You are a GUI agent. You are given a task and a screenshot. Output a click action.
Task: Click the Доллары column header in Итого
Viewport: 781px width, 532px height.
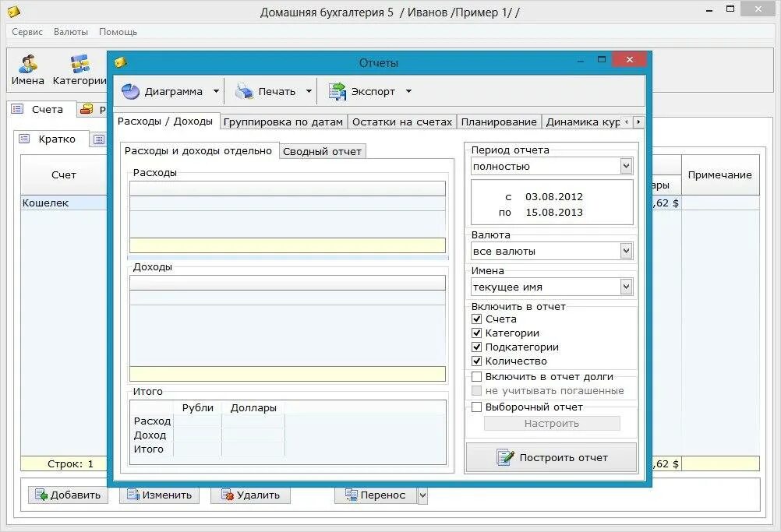pyautogui.click(x=253, y=407)
